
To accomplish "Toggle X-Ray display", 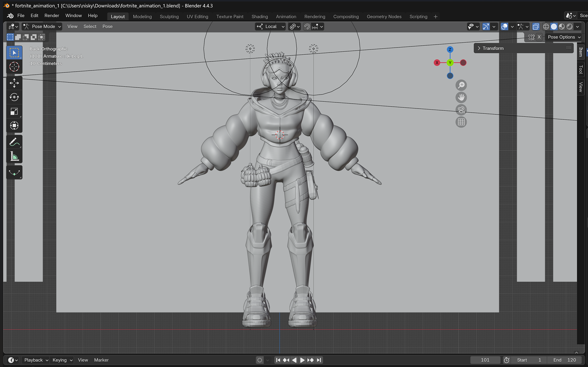I will click(536, 27).
